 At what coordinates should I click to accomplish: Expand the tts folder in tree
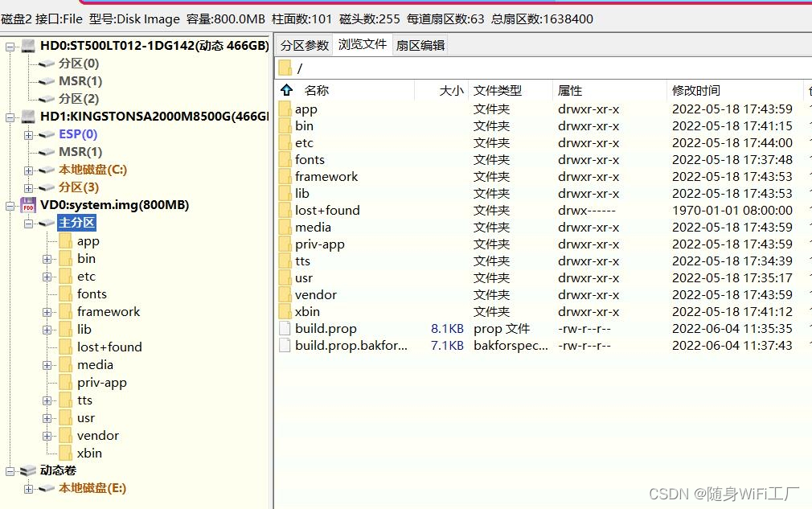pos(47,400)
